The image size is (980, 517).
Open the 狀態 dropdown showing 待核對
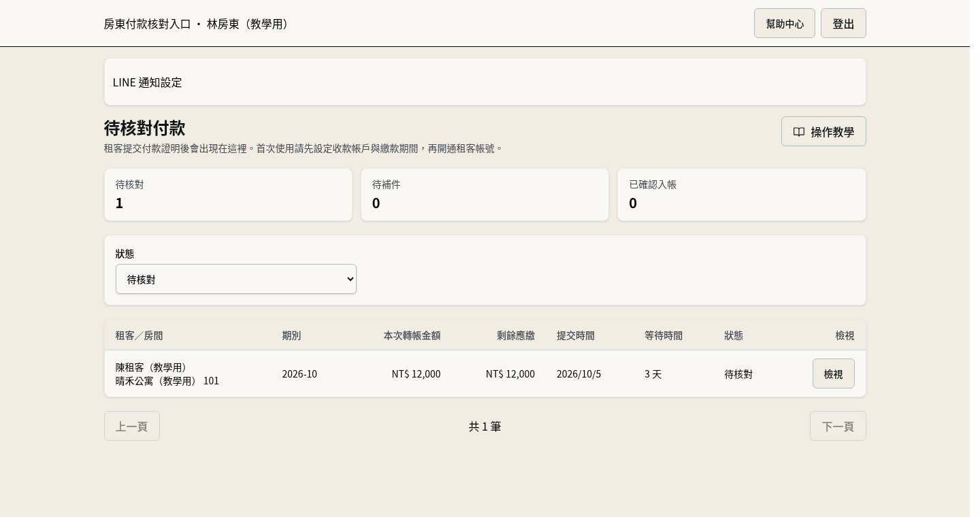coord(236,279)
